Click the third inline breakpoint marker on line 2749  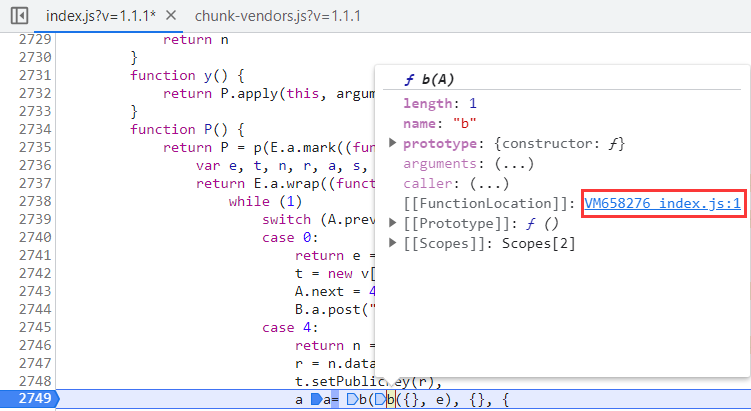point(378,400)
